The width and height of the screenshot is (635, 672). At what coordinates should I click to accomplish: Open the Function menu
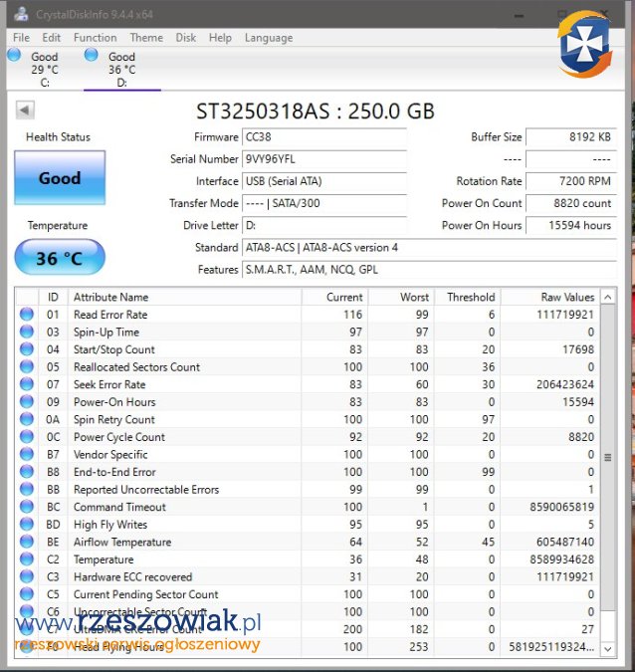[96, 38]
